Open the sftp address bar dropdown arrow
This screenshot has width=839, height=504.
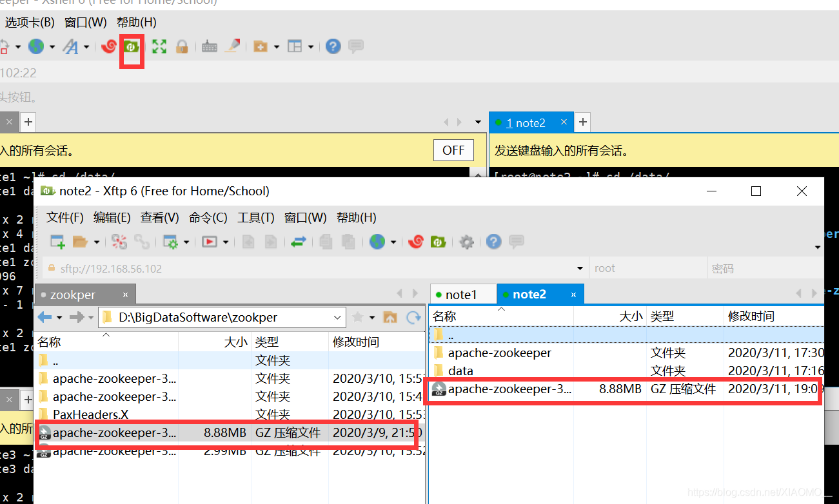pos(579,269)
